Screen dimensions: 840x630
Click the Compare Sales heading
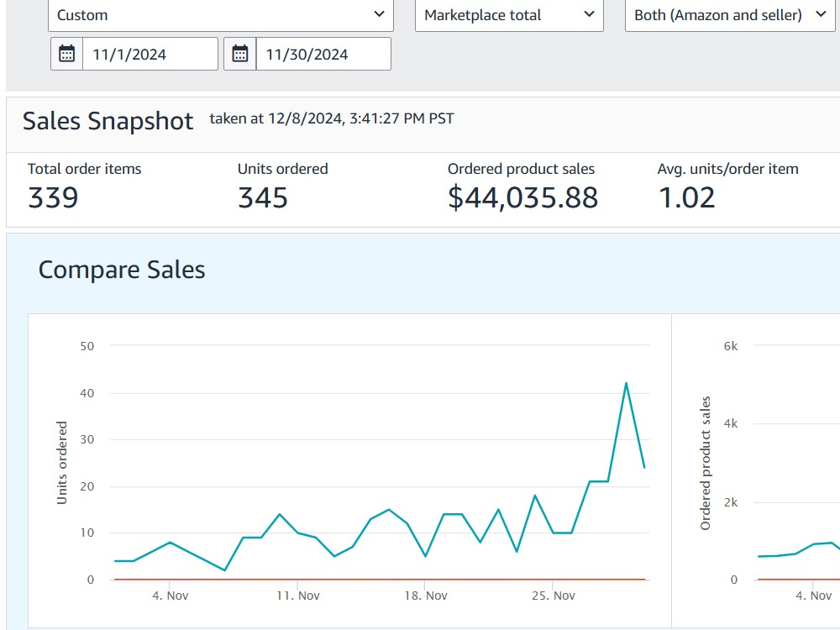point(122,270)
